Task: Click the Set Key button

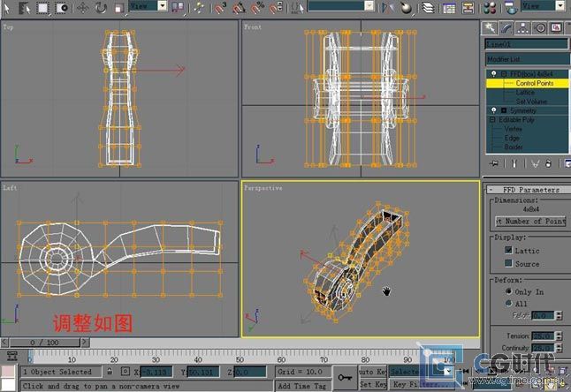Action: point(373,384)
